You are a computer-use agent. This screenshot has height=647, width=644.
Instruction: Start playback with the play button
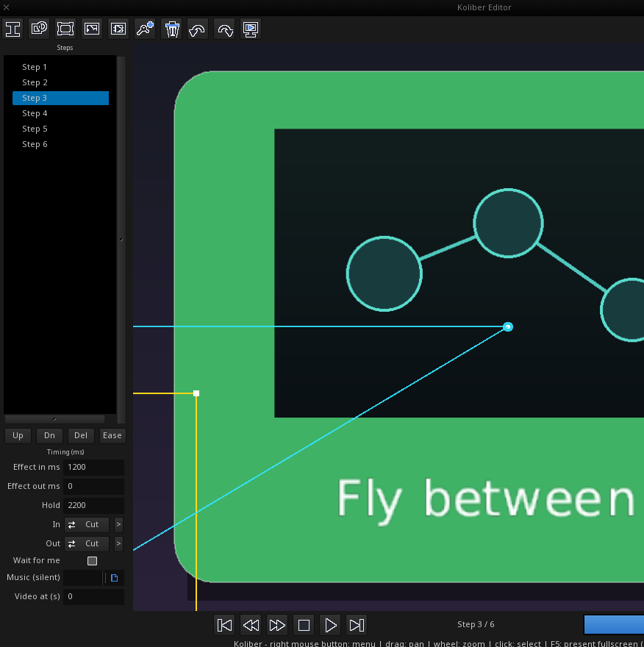[x=331, y=625]
